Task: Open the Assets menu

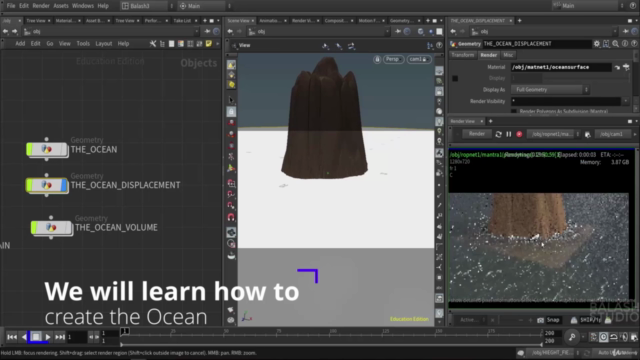Action: (61, 6)
